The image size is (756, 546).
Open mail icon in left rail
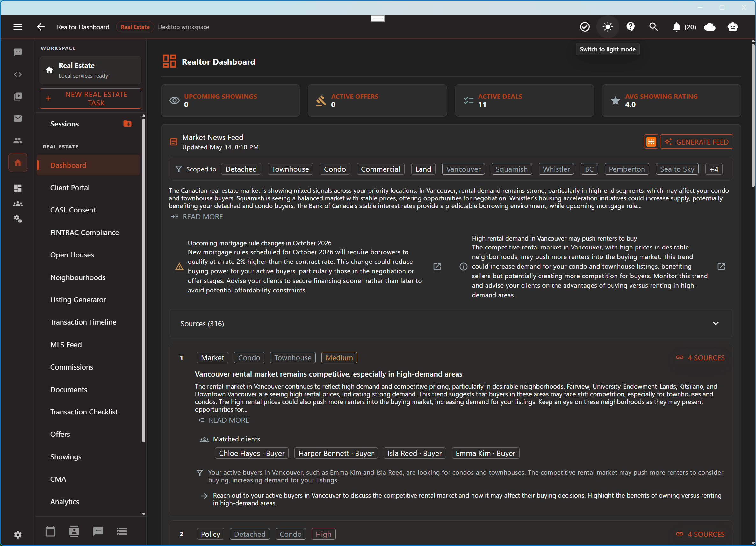18,118
